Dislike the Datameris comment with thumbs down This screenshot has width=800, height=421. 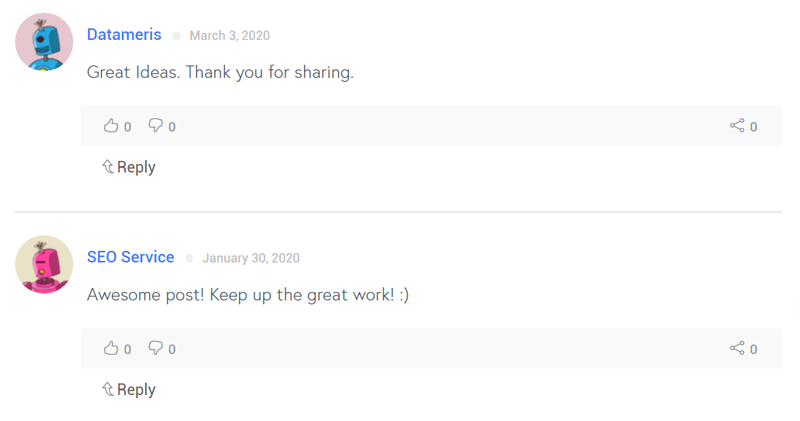click(x=156, y=126)
